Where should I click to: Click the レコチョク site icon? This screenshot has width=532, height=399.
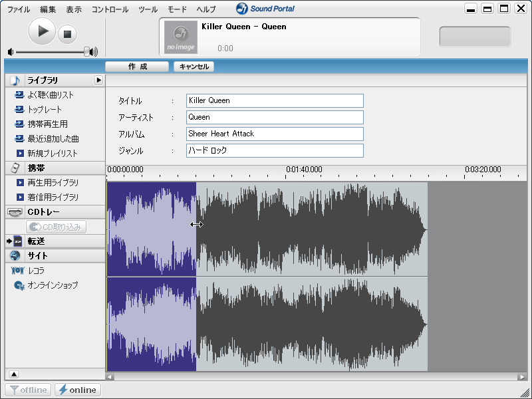pyautogui.click(x=18, y=271)
